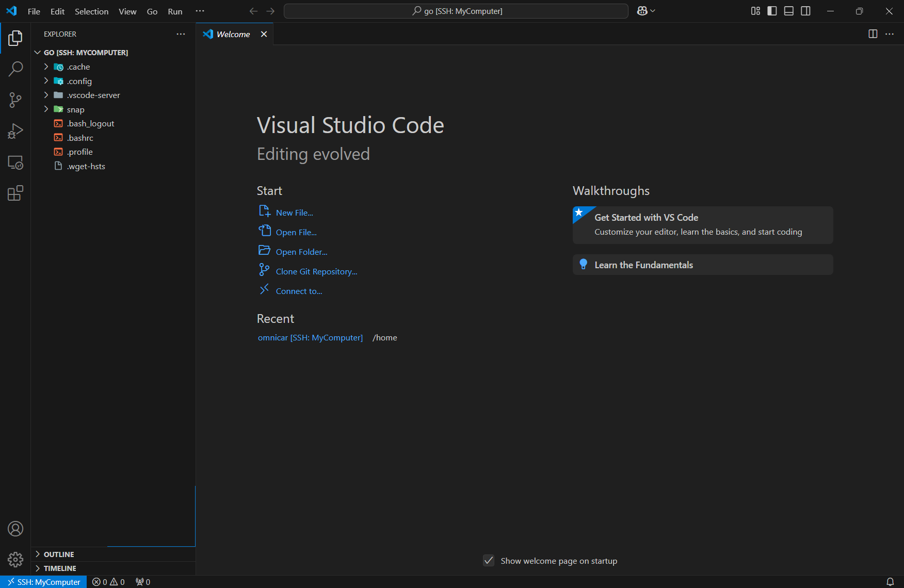Click the notifications bell in status bar

pyautogui.click(x=890, y=582)
